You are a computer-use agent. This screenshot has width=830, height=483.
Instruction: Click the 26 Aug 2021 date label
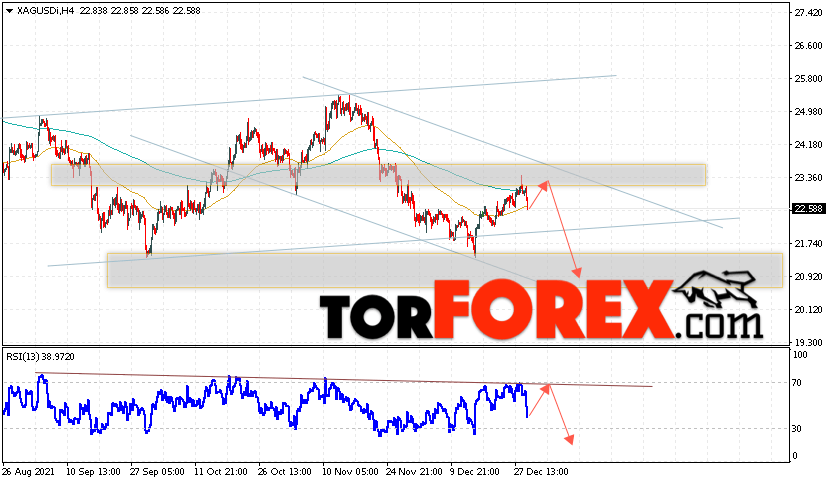[28, 471]
